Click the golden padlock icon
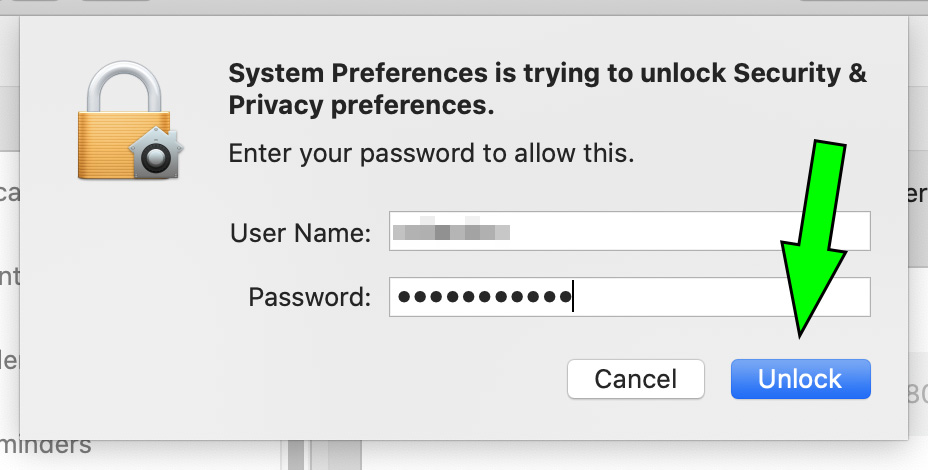 [x=124, y=120]
